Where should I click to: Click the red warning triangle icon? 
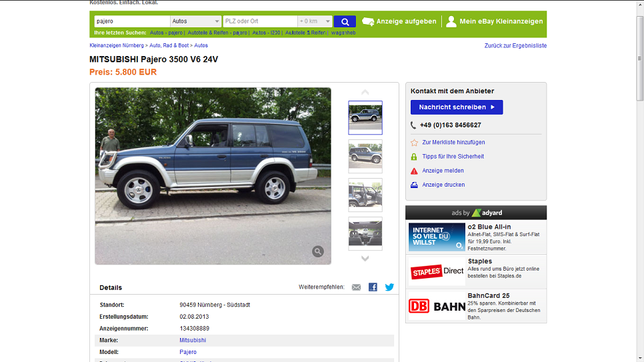[414, 171]
